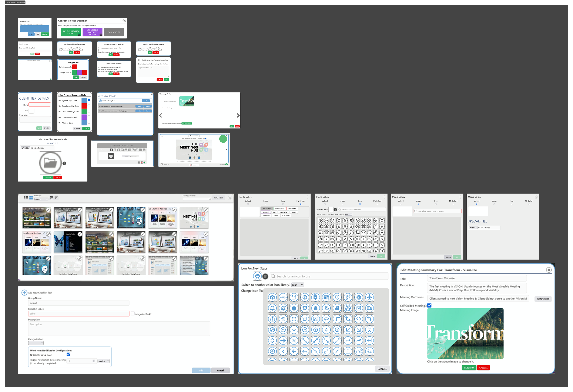Go to next stock image with right arrow
The height and width of the screenshot is (392, 573).
[238, 115]
